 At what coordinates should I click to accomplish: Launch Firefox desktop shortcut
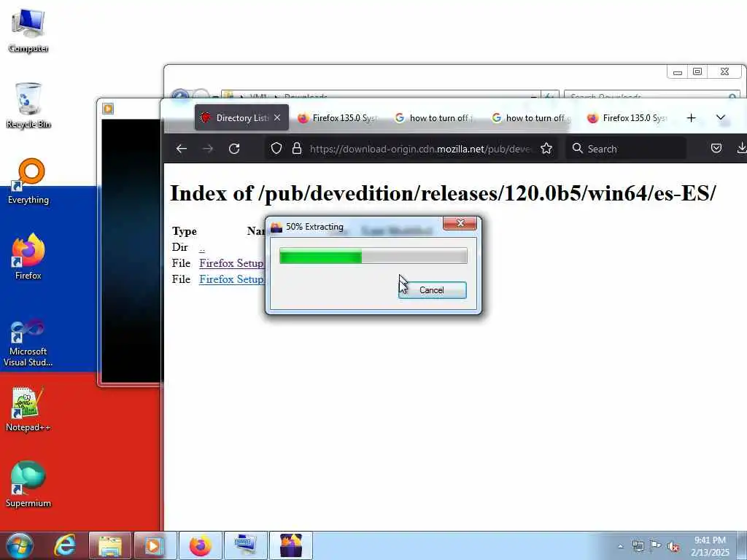[x=28, y=257]
